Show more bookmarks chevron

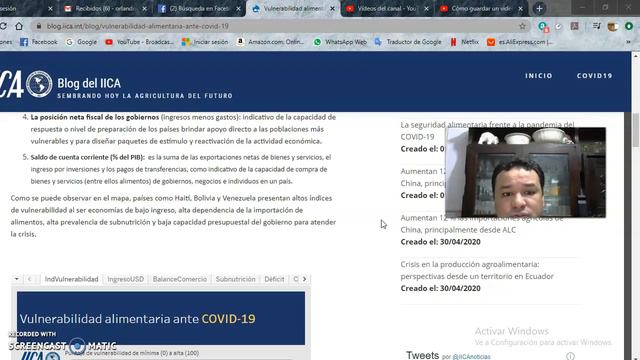coord(628,42)
